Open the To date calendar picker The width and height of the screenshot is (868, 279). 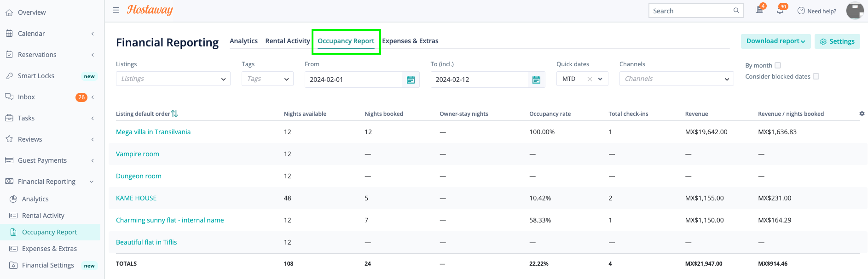coord(536,80)
